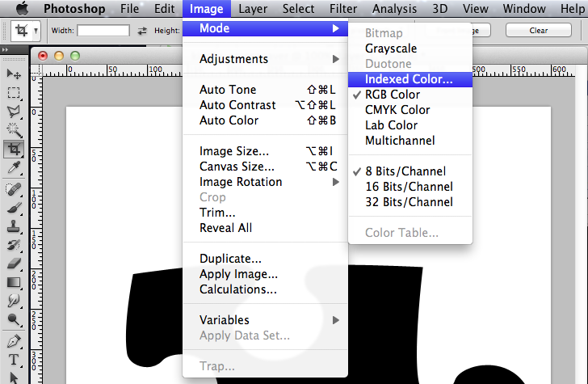Open the Analysis menu
This screenshot has width=588, height=384.
[x=394, y=8]
